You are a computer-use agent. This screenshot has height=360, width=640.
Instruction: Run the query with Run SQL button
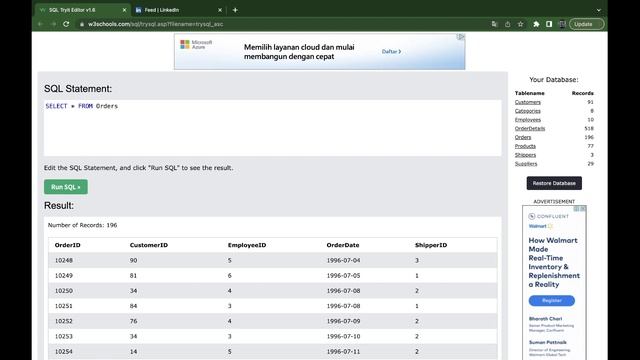[x=66, y=187]
